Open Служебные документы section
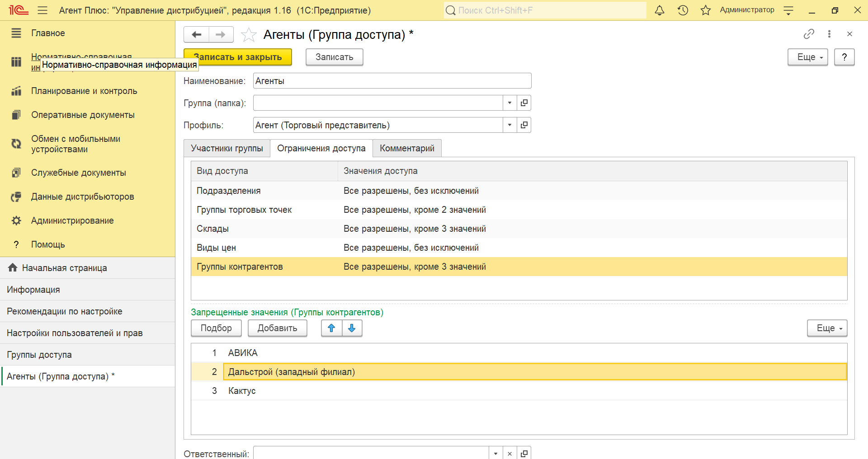 coord(78,173)
